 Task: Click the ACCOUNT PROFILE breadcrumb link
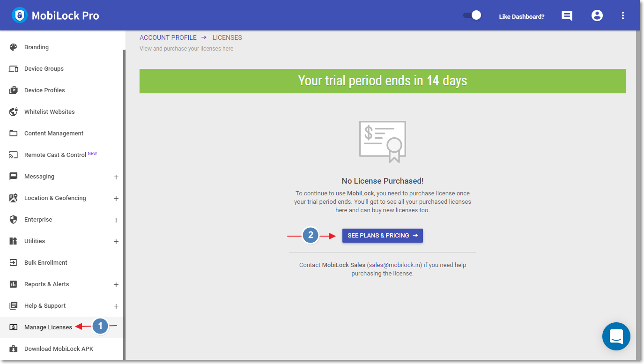(168, 37)
